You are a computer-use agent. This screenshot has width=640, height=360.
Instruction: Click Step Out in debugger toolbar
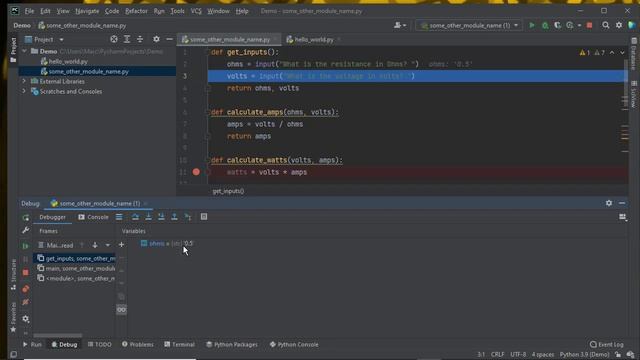coord(174,217)
